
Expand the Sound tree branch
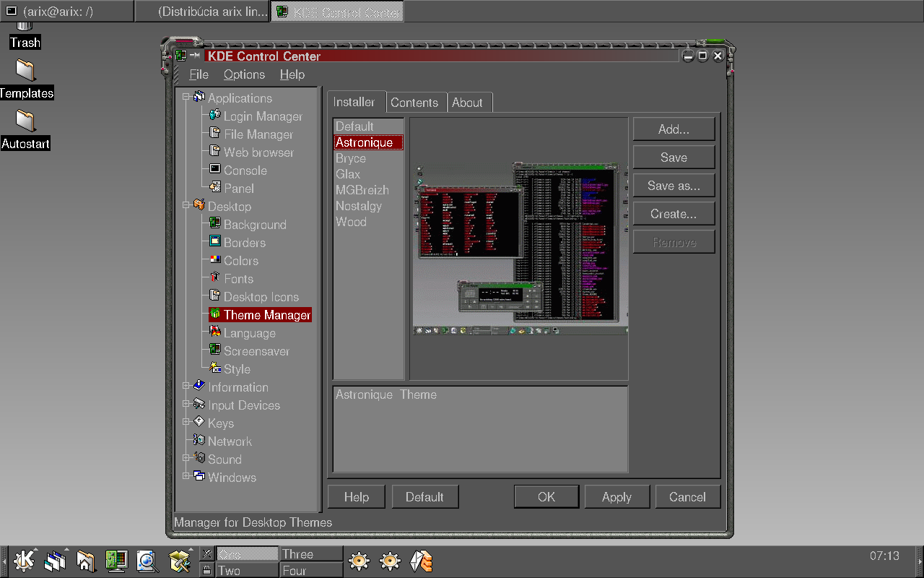click(x=186, y=458)
